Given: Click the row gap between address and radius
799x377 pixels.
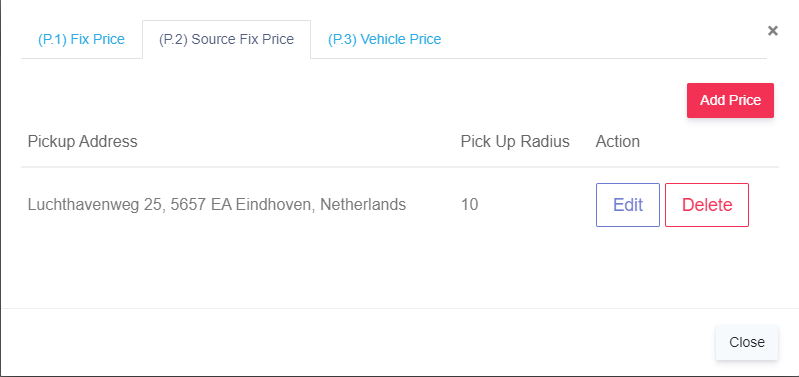Looking at the screenshot, I should click(x=433, y=205).
